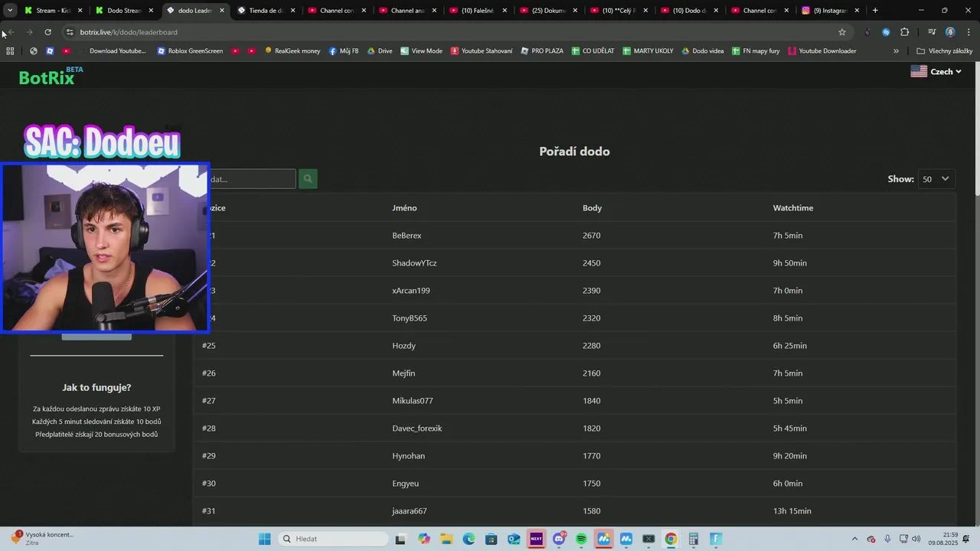The height and width of the screenshot is (551, 980).
Task: Click the BotRix BETA logo
Action: coord(51,76)
